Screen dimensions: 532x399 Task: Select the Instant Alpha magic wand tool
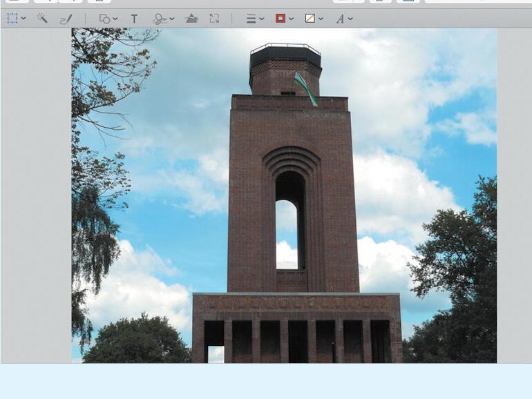pos(42,19)
